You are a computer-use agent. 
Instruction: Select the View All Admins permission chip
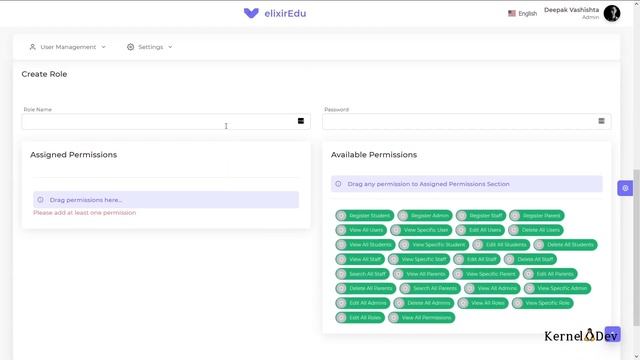[x=492, y=288]
